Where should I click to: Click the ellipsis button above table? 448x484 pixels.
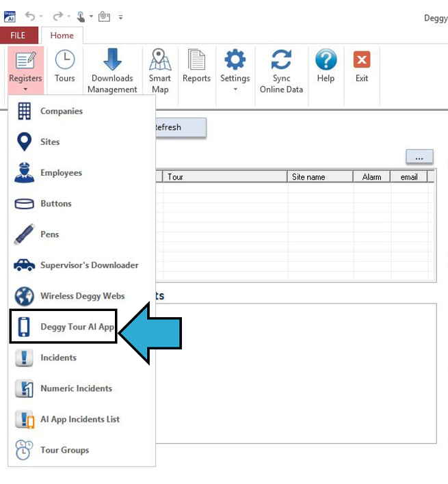(419, 157)
